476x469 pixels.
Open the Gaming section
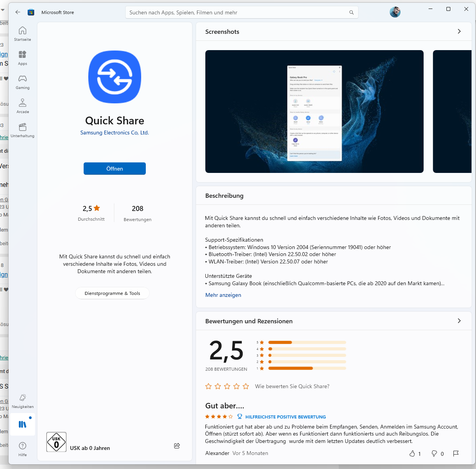click(x=23, y=82)
